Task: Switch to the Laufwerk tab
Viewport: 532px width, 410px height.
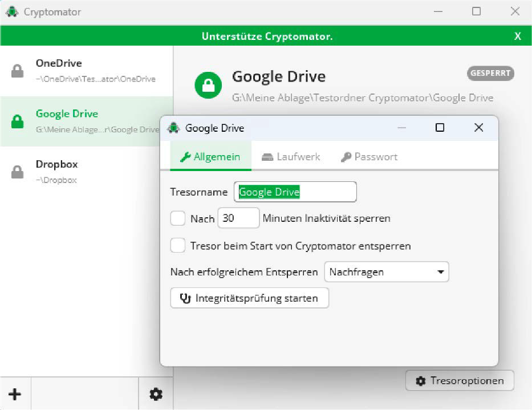Action: (x=291, y=156)
